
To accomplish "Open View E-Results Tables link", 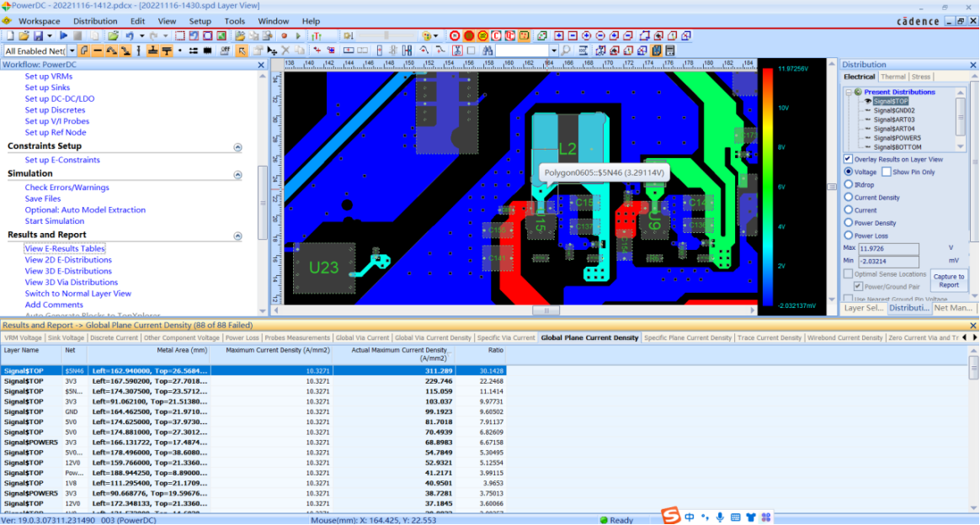I will [x=64, y=248].
